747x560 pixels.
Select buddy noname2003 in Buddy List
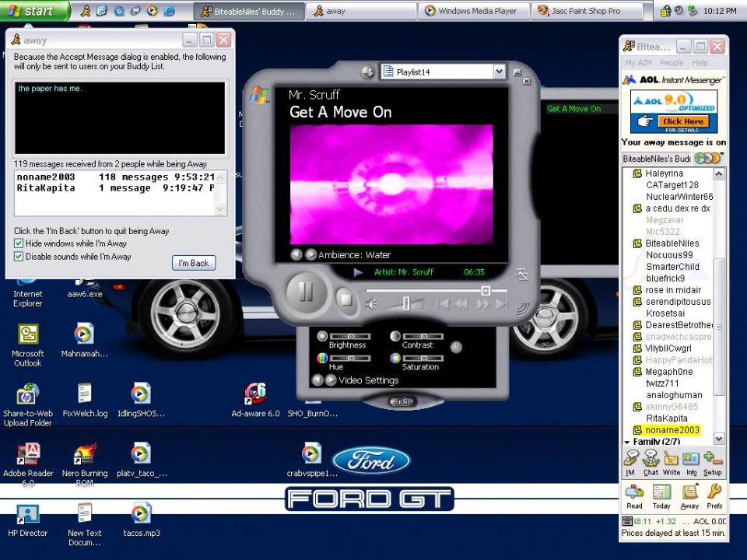pyautogui.click(x=672, y=430)
